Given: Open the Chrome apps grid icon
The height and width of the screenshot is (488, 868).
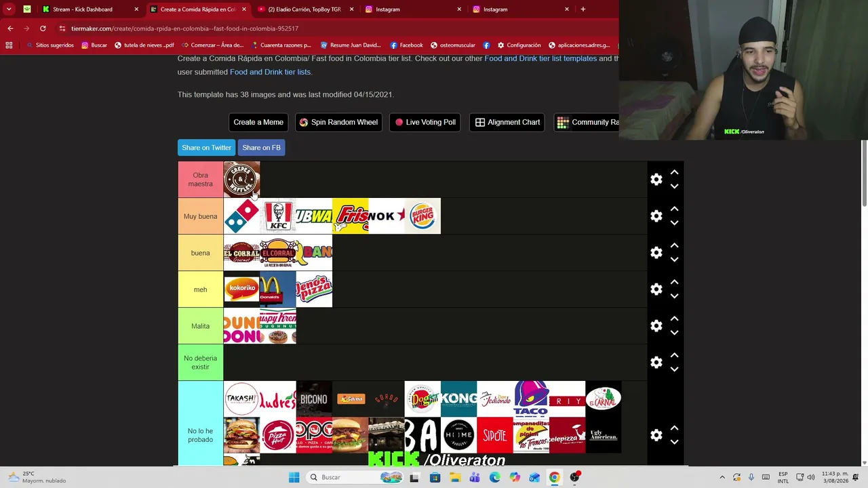Looking at the screenshot, I should point(9,45).
